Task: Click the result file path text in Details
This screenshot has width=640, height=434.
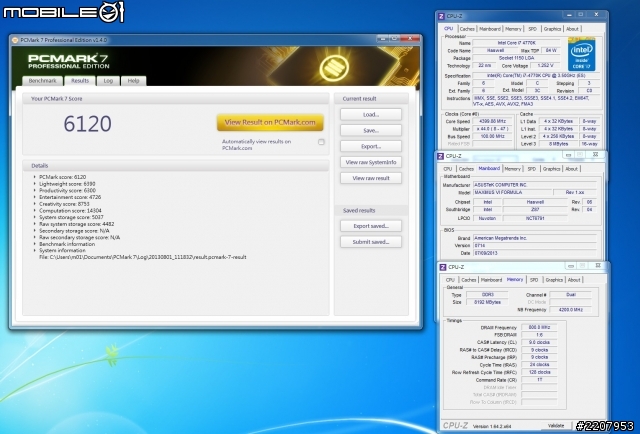Action: (x=142, y=257)
